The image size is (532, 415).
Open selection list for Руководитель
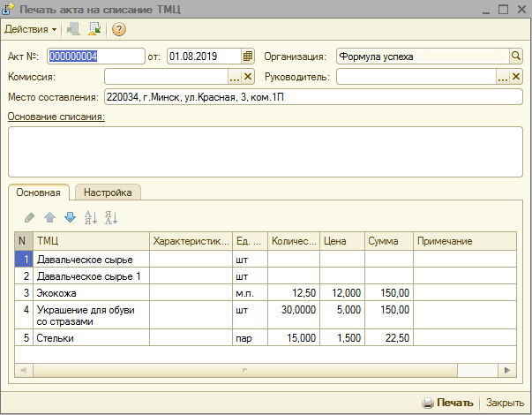click(502, 77)
